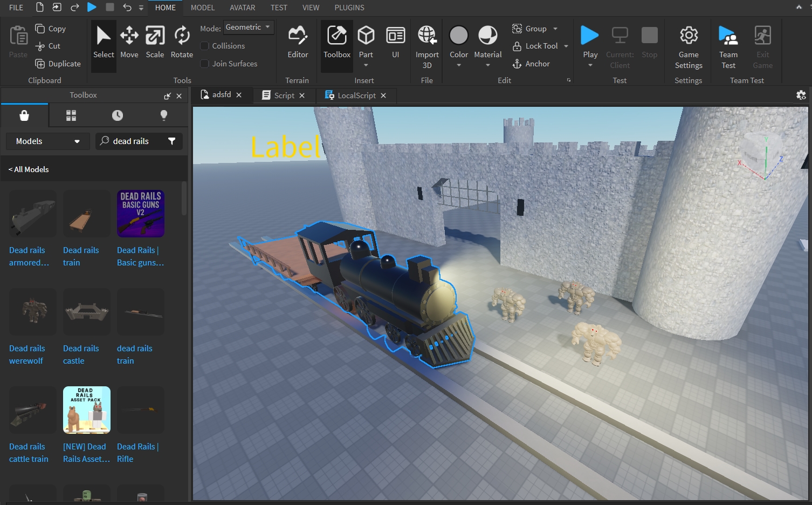Image resolution: width=812 pixels, height=505 pixels.
Task: Open Dead rails werewolf model link
Action: (x=27, y=354)
